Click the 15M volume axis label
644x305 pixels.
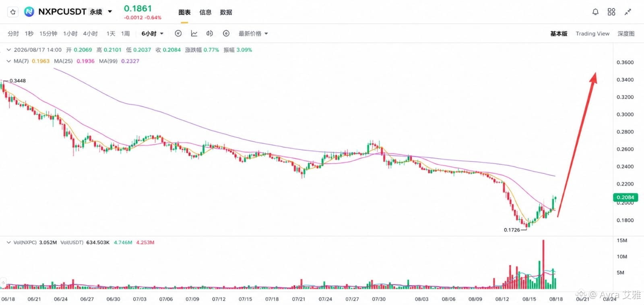point(622,241)
